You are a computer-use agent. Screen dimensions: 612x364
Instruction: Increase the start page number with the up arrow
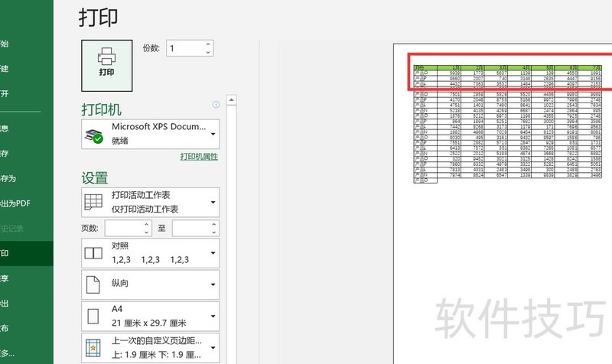tap(146, 225)
